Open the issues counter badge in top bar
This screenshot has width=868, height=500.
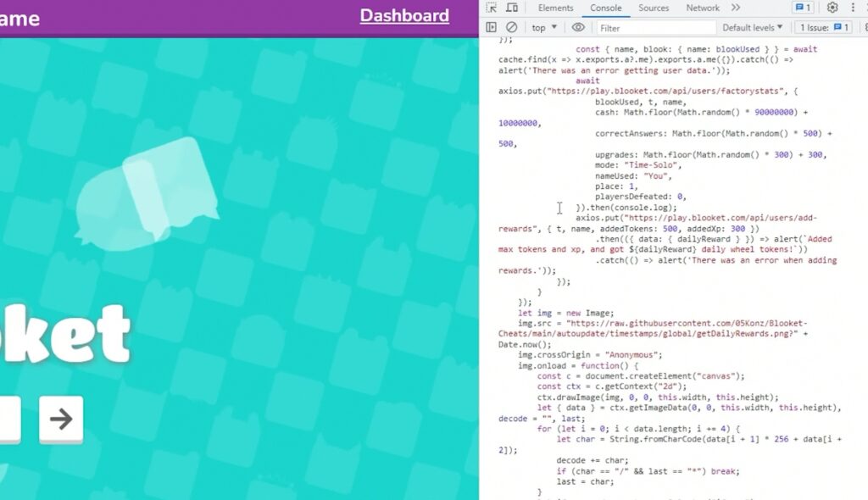coord(803,8)
